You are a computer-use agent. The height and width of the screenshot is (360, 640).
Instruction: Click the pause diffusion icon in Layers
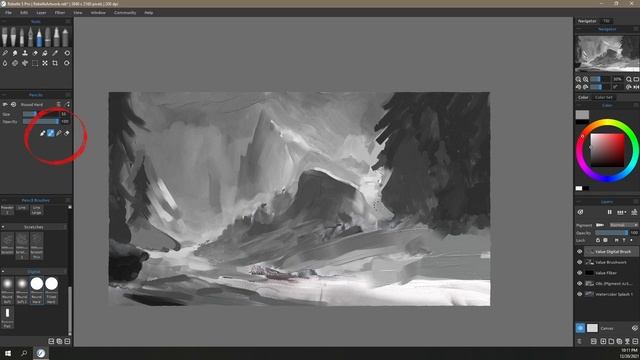609,212
